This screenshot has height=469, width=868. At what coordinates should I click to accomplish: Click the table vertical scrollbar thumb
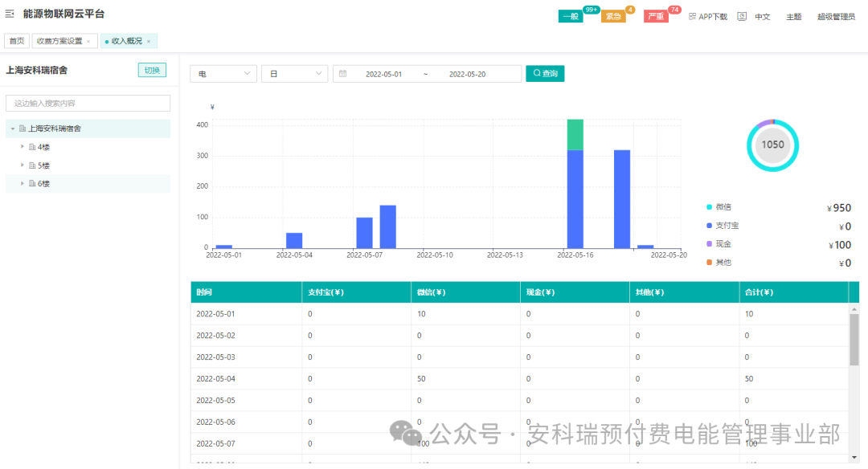point(854,340)
